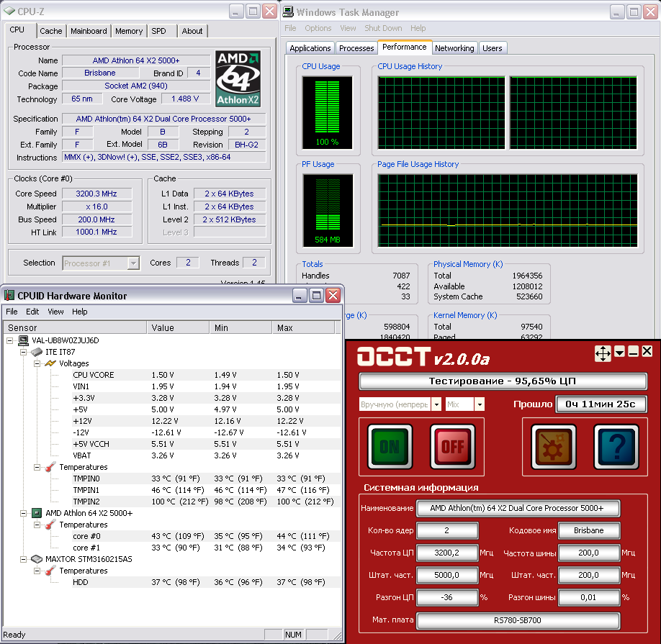This screenshot has height=644, width=661.
Task: Click the MAXTOR STM3160215AS hard drive icon
Action: point(37,559)
